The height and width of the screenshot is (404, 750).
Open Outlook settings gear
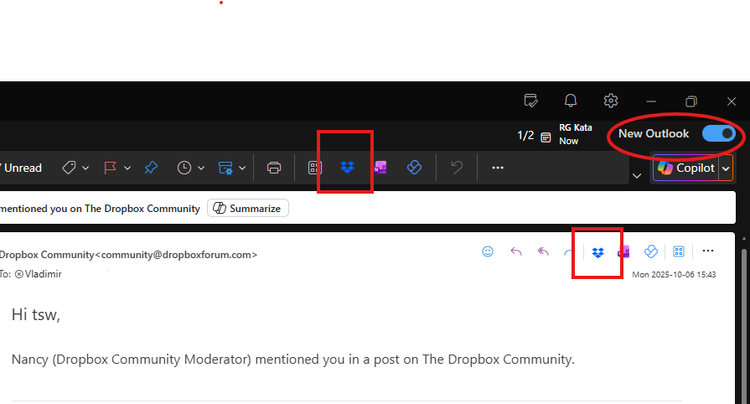(610, 101)
